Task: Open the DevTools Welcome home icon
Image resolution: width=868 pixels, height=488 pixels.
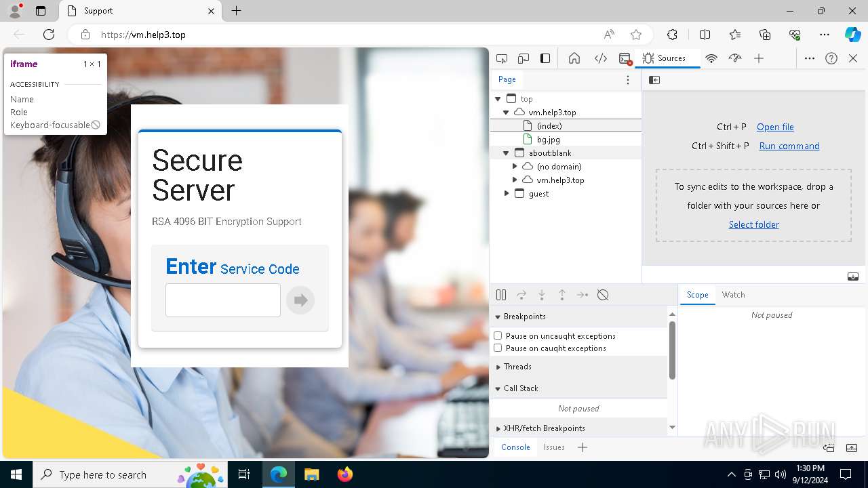Action: pos(574,58)
